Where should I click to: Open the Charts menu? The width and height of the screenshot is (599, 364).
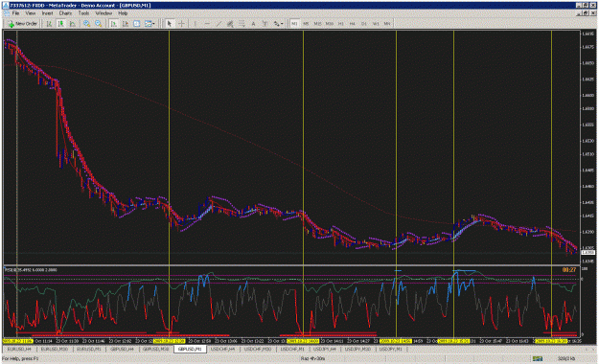coord(65,13)
